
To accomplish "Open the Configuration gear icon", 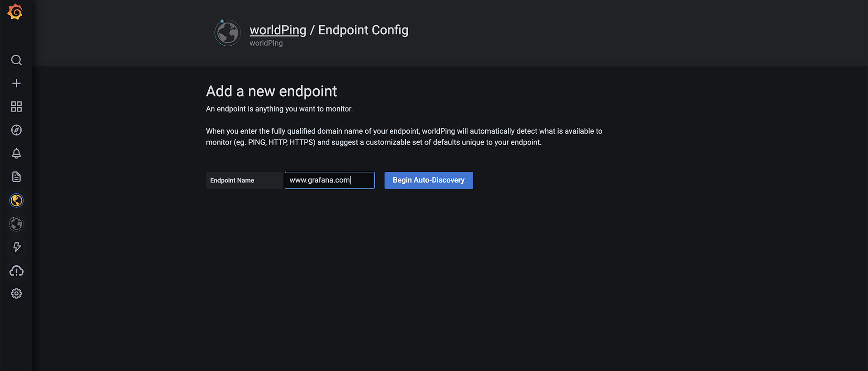I will coord(16,293).
